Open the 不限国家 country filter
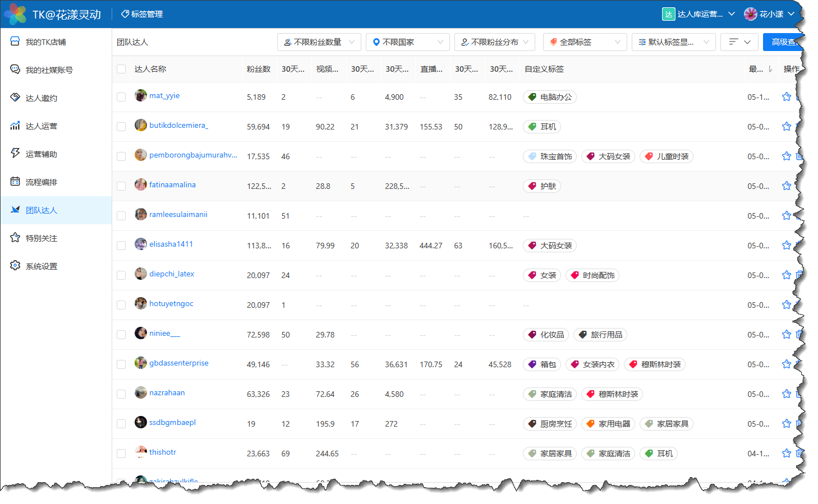Screen dimensions: 818x504 (407, 42)
